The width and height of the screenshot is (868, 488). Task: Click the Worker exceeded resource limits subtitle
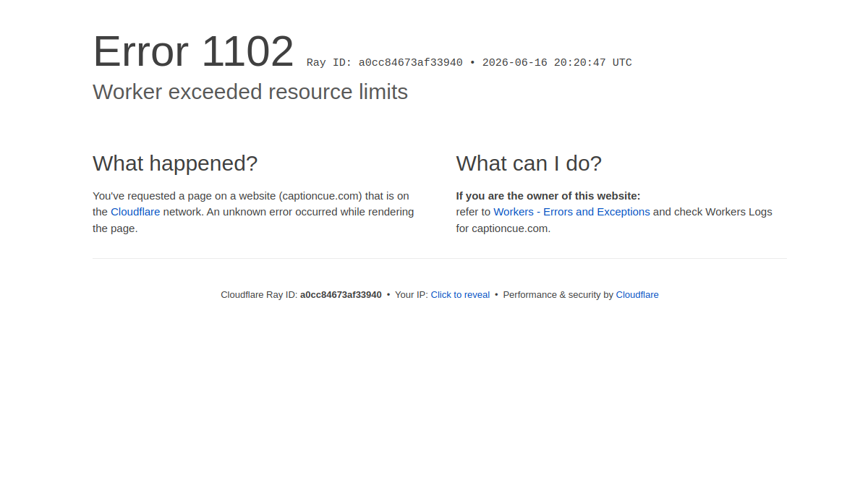[x=250, y=92]
